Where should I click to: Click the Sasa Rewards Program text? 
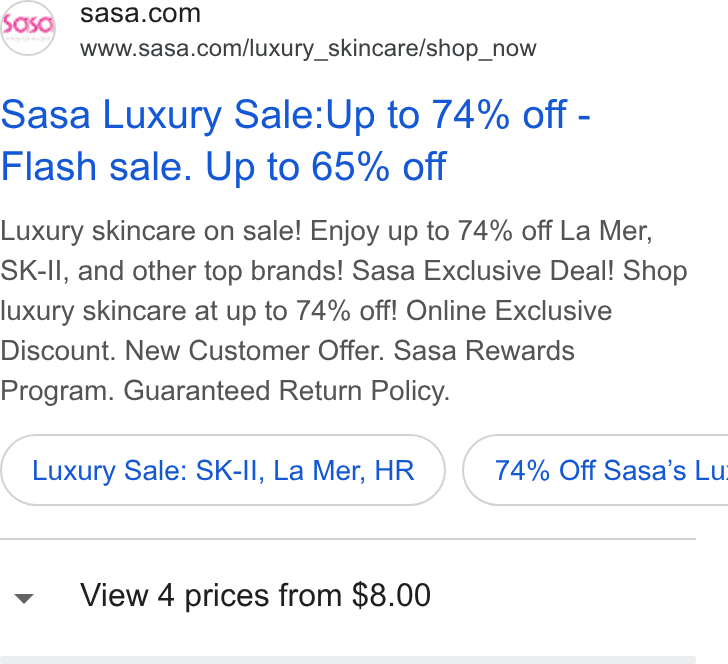(287, 370)
